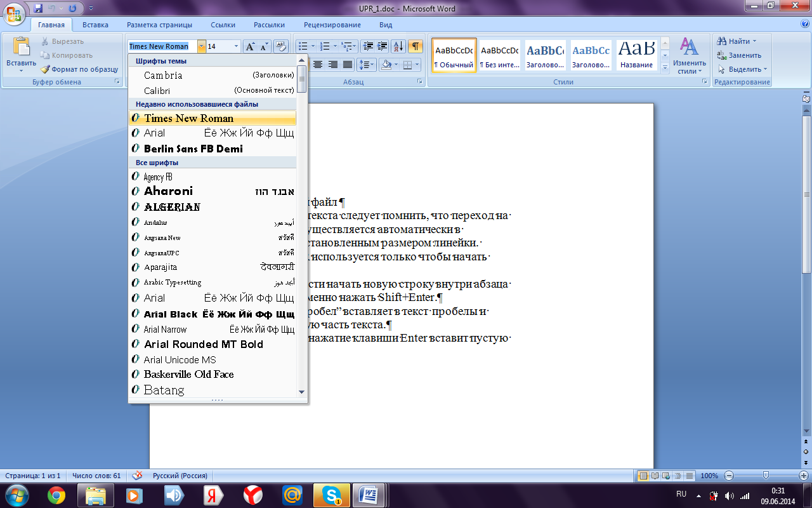Apply the Обычный style
The height and width of the screenshot is (508, 812).
click(x=454, y=56)
